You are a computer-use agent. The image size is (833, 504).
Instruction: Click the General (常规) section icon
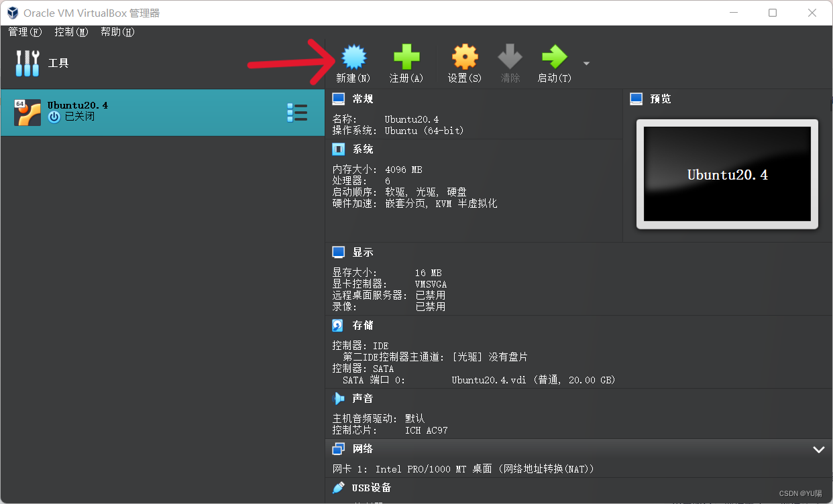coord(339,99)
